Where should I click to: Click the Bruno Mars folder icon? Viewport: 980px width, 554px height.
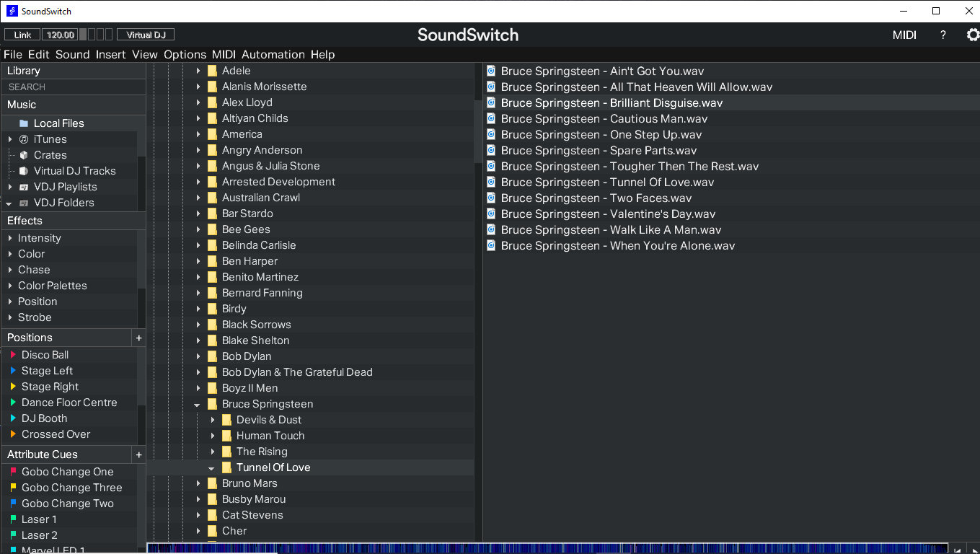[212, 483]
